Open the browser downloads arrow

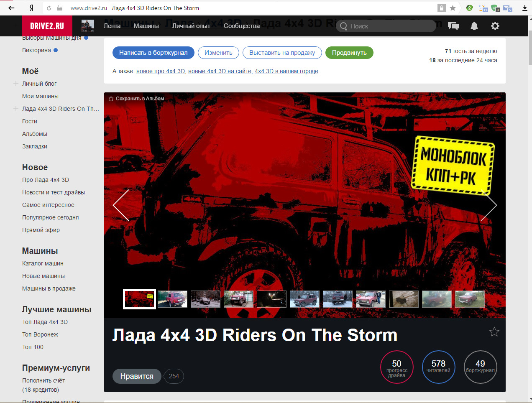[x=525, y=8]
